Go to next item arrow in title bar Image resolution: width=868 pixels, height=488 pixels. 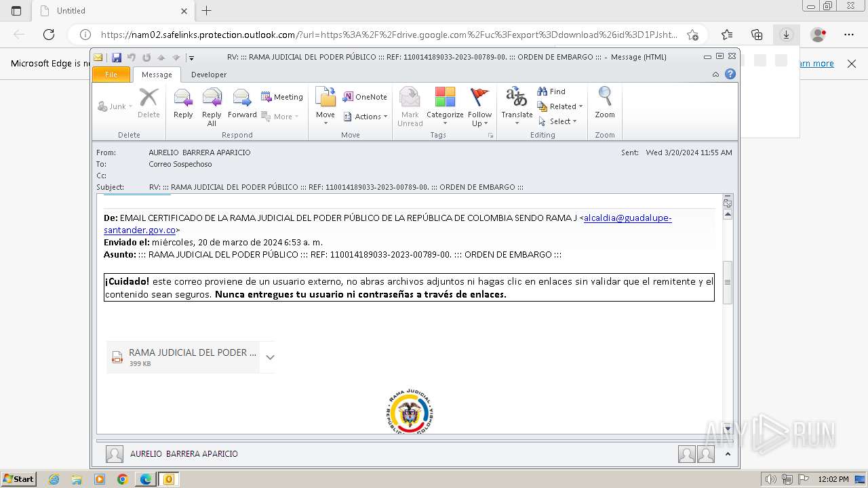(x=176, y=58)
